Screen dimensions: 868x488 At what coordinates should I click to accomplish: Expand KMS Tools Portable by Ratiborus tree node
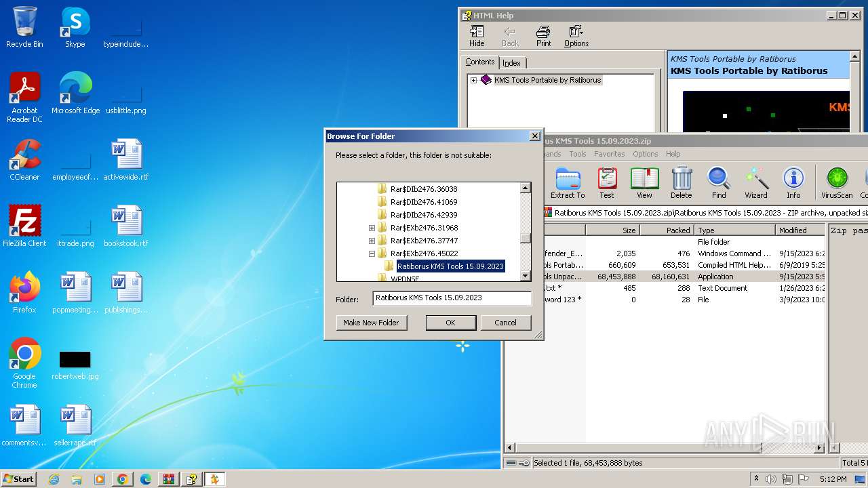click(x=473, y=80)
